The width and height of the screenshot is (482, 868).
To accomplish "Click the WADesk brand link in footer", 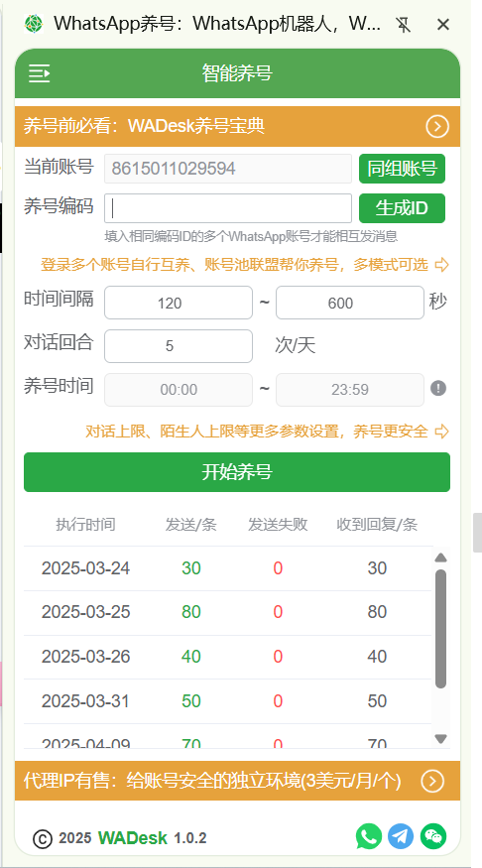I will tap(132, 838).
